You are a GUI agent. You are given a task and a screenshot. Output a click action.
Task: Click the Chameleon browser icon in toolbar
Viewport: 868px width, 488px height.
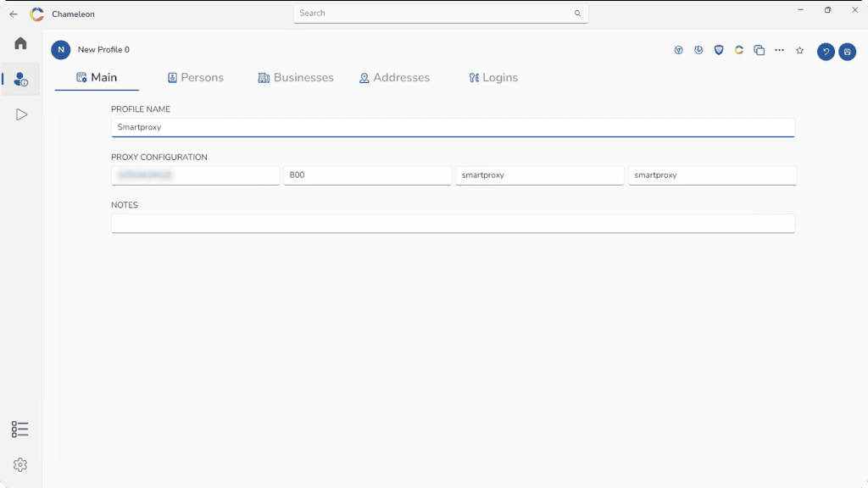click(739, 51)
